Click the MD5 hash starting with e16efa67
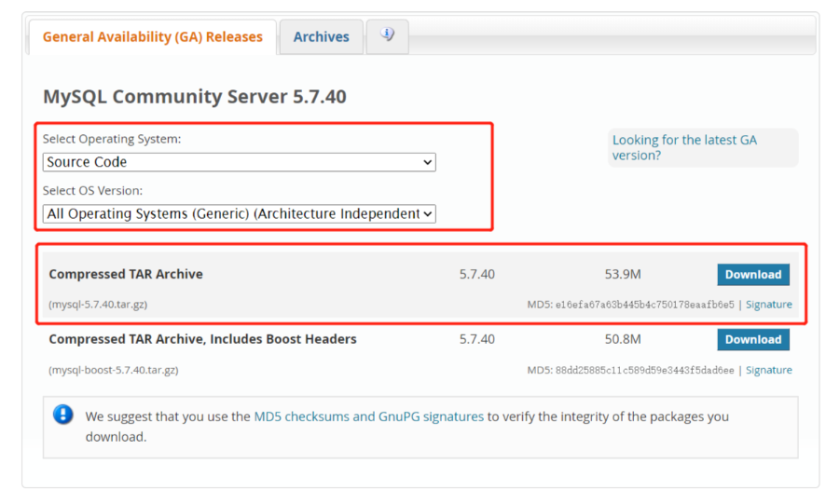840x504 pixels. click(x=645, y=305)
